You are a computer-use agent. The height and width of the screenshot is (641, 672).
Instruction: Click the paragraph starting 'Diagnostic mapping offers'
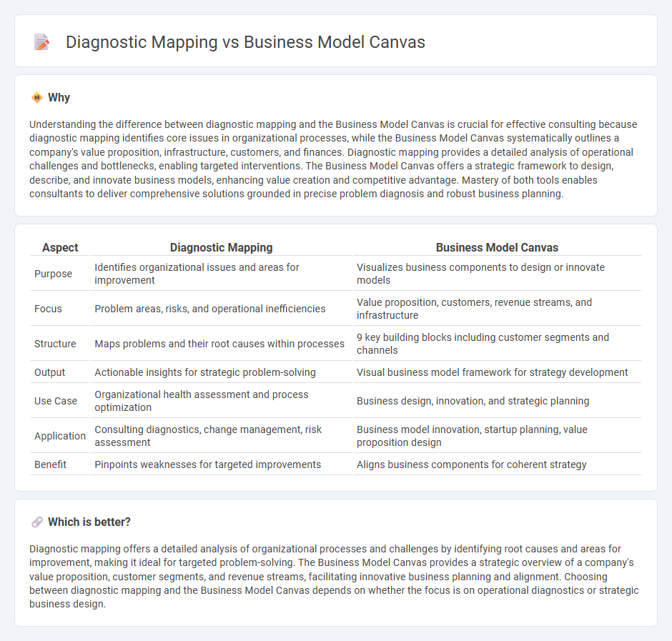(x=335, y=576)
